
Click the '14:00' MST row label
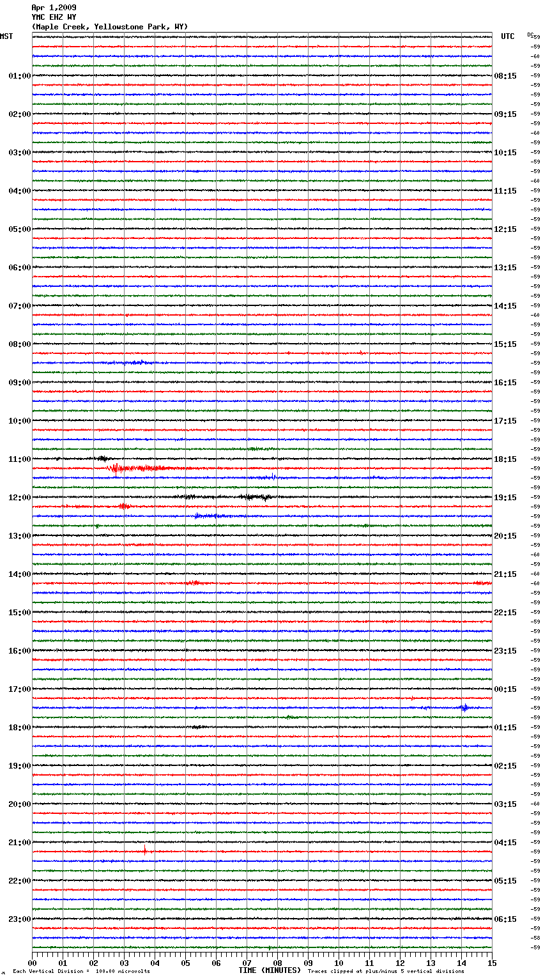click(x=20, y=574)
